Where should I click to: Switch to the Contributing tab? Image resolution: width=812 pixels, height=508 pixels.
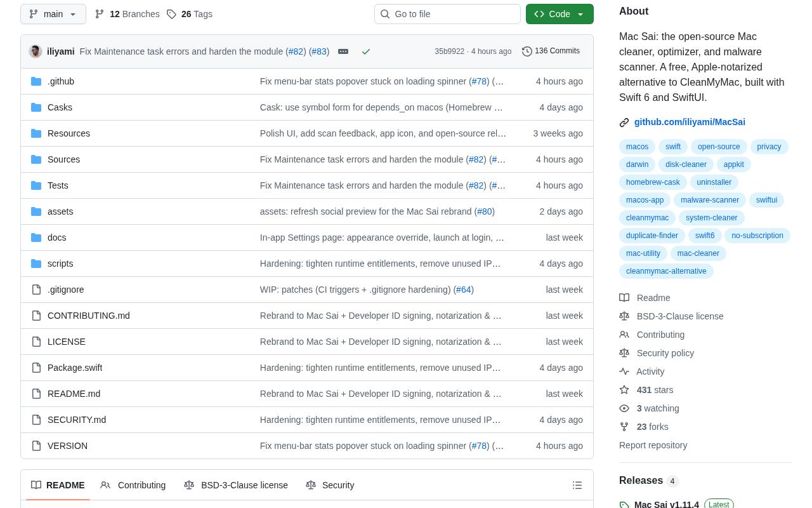[133, 485]
